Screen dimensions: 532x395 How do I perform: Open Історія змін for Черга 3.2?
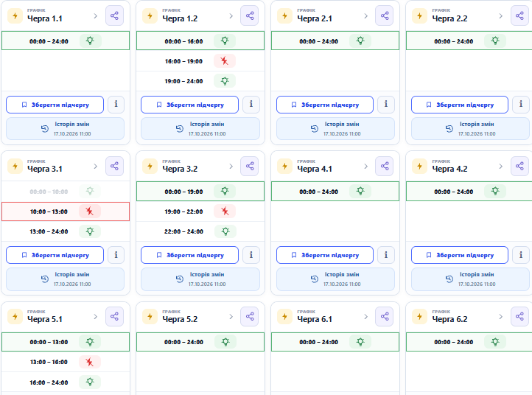[x=200, y=279]
